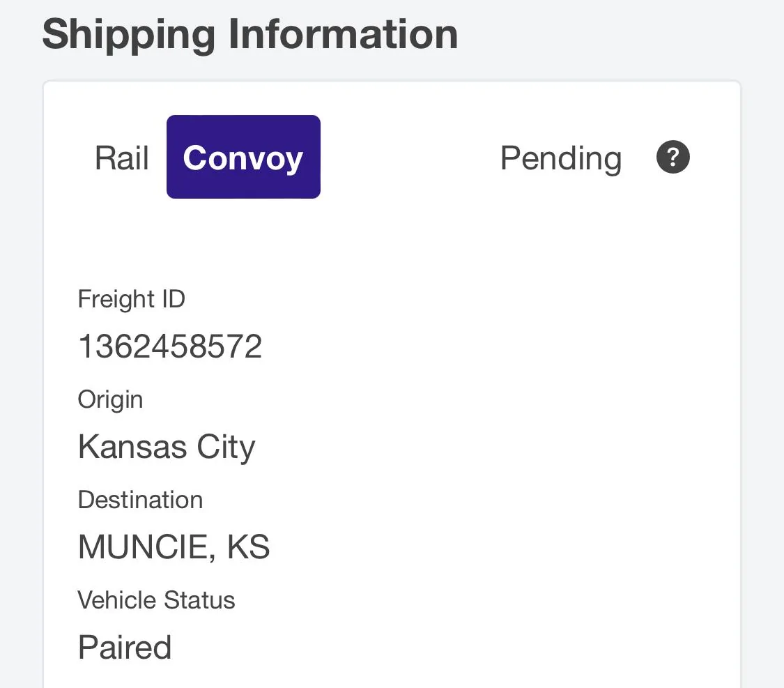Click the Shipping Information heading
This screenshot has width=784, height=688.
point(249,34)
